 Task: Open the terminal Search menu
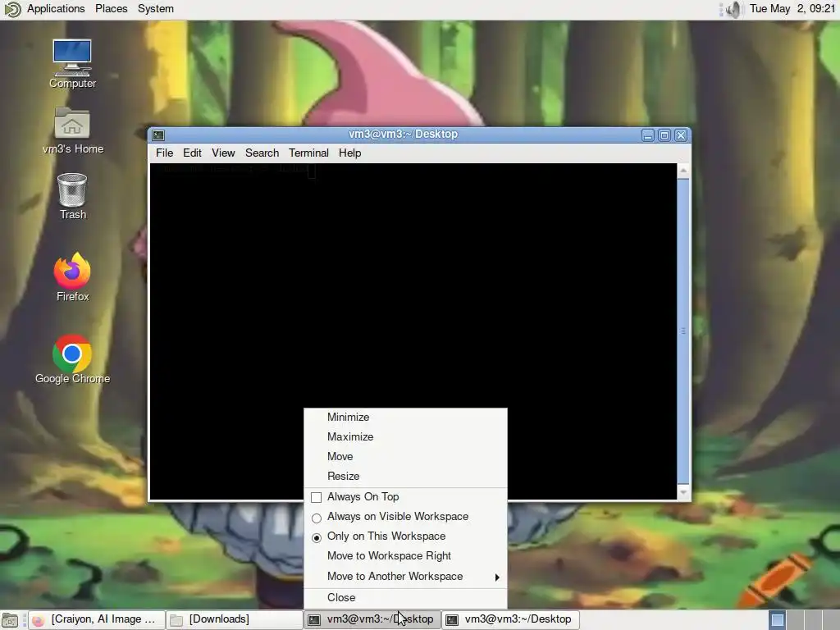tap(262, 153)
